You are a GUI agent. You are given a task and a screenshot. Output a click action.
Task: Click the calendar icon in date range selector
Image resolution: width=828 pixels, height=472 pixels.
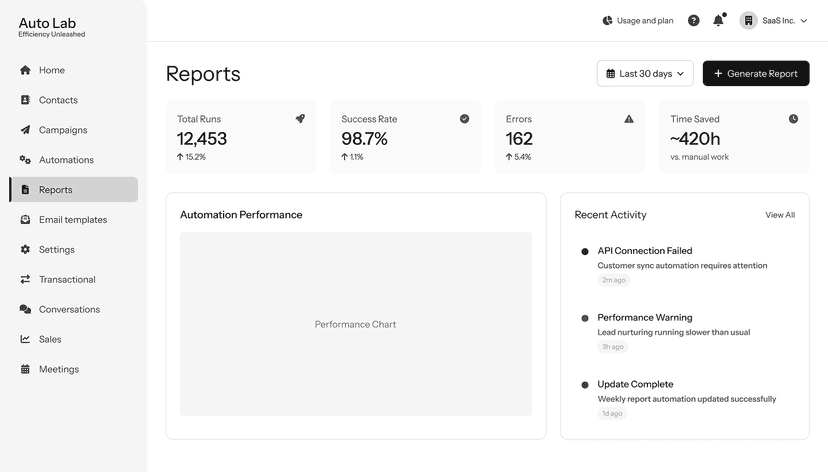coord(610,73)
